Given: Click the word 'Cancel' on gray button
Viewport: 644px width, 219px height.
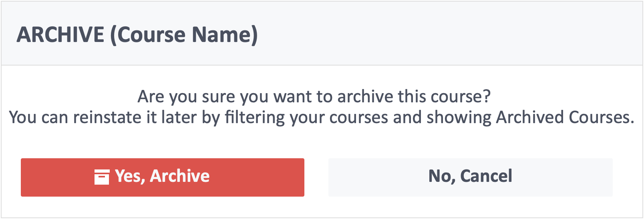Looking at the screenshot, I should (x=487, y=176).
